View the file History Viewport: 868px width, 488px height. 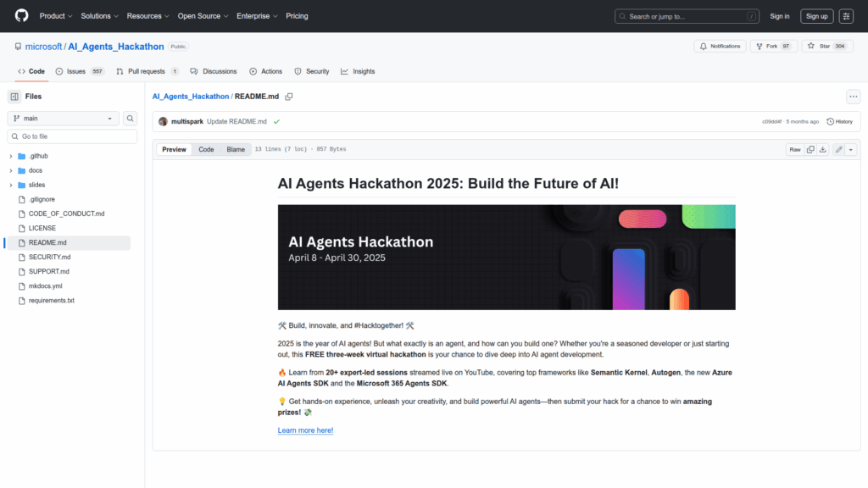(840, 122)
